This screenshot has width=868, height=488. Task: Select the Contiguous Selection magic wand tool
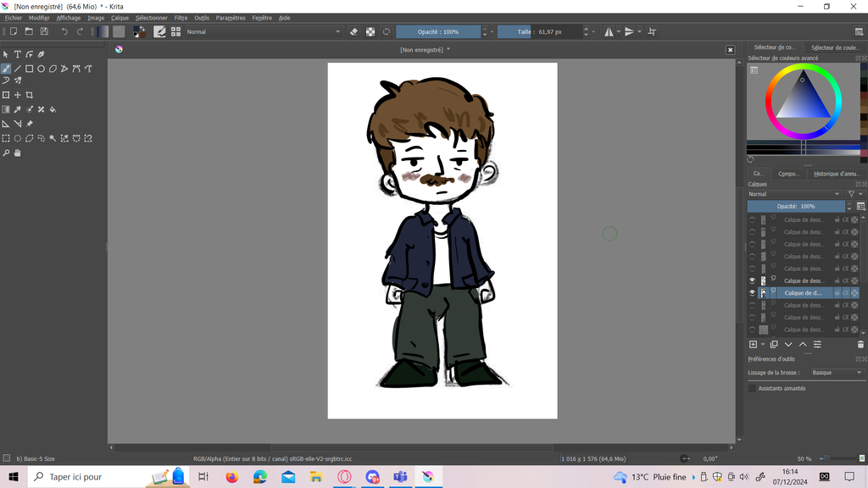(x=53, y=138)
